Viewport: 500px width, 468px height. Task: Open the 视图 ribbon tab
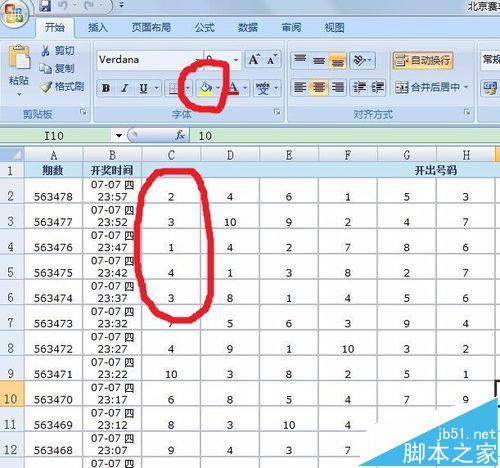[x=334, y=27]
